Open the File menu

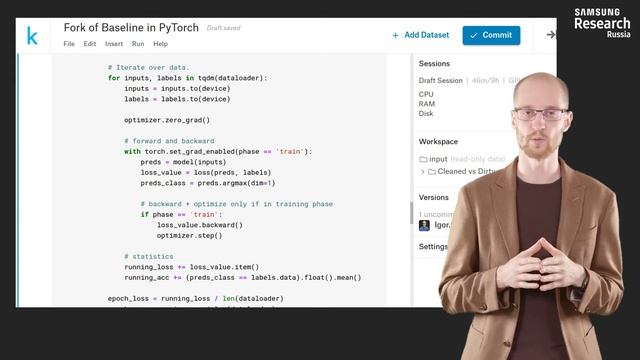(69, 44)
